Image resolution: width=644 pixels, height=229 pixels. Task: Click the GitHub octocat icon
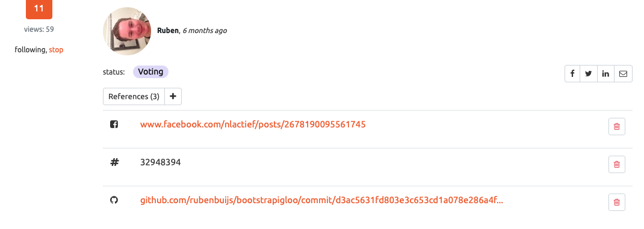tap(114, 200)
